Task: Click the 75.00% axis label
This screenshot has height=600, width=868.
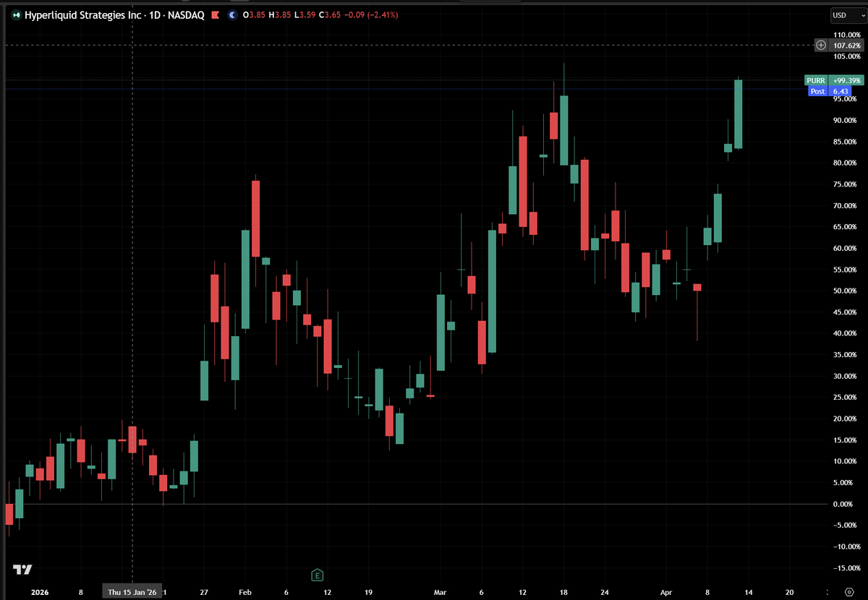Action: pyautogui.click(x=846, y=184)
